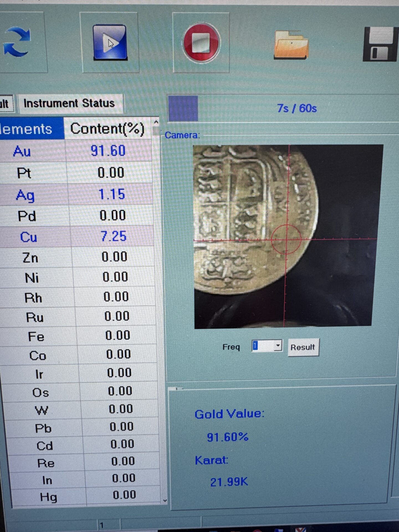
Task: Open the Freq dropdown
Action: (x=278, y=346)
